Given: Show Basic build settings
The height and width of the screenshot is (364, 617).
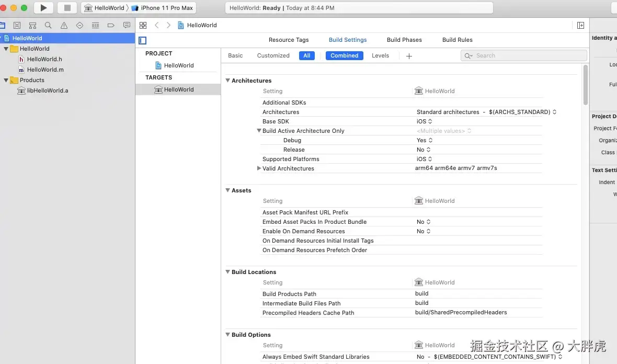Looking at the screenshot, I should [x=235, y=55].
